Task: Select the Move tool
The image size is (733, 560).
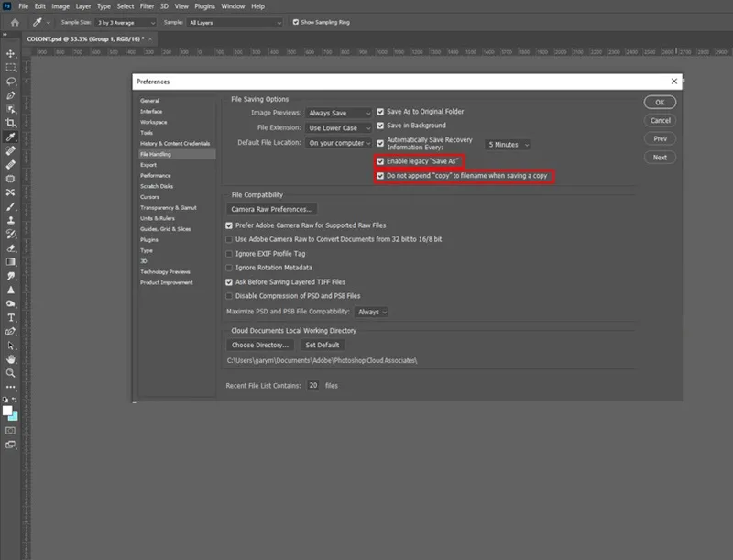Action: (10, 54)
